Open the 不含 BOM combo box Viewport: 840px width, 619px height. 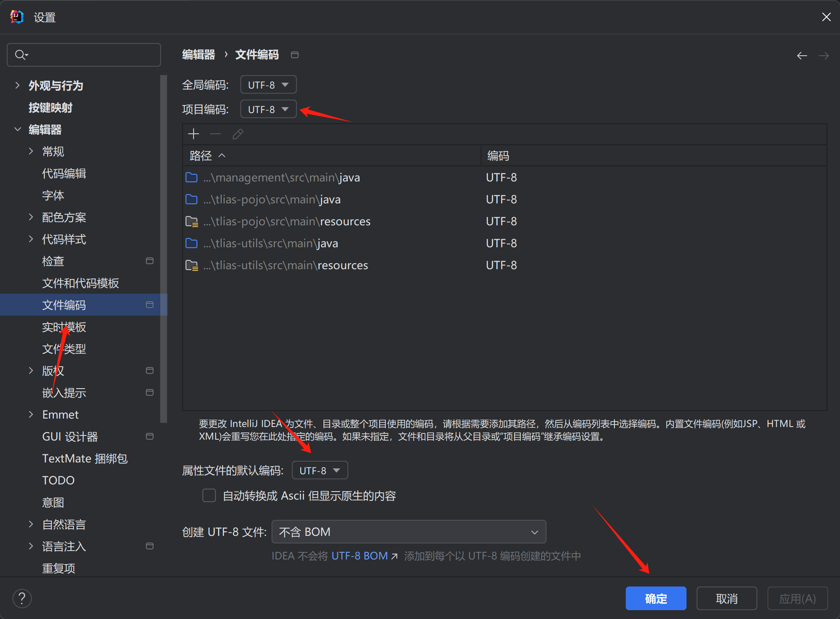click(x=409, y=532)
